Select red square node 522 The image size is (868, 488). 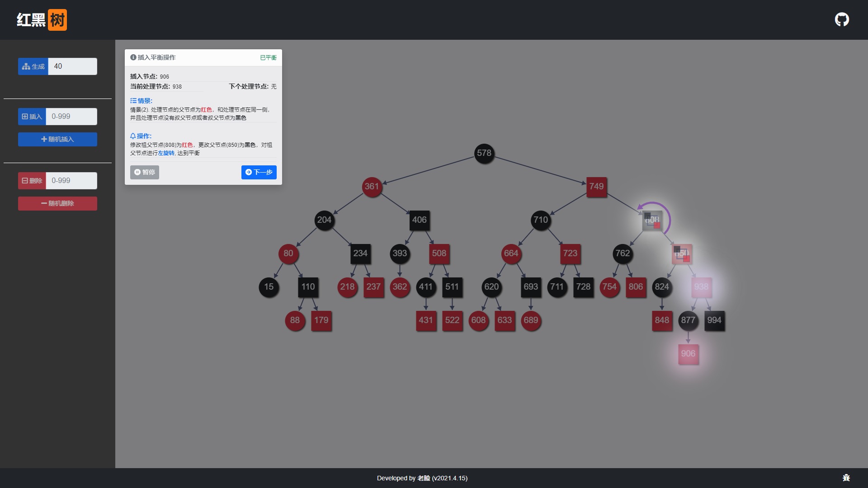(452, 320)
